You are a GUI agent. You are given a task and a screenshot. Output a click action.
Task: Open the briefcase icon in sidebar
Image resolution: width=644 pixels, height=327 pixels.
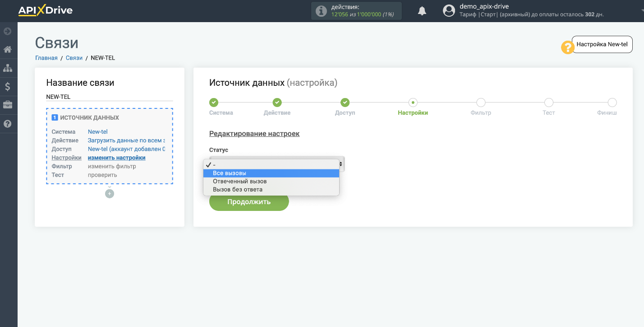pos(8,105)
